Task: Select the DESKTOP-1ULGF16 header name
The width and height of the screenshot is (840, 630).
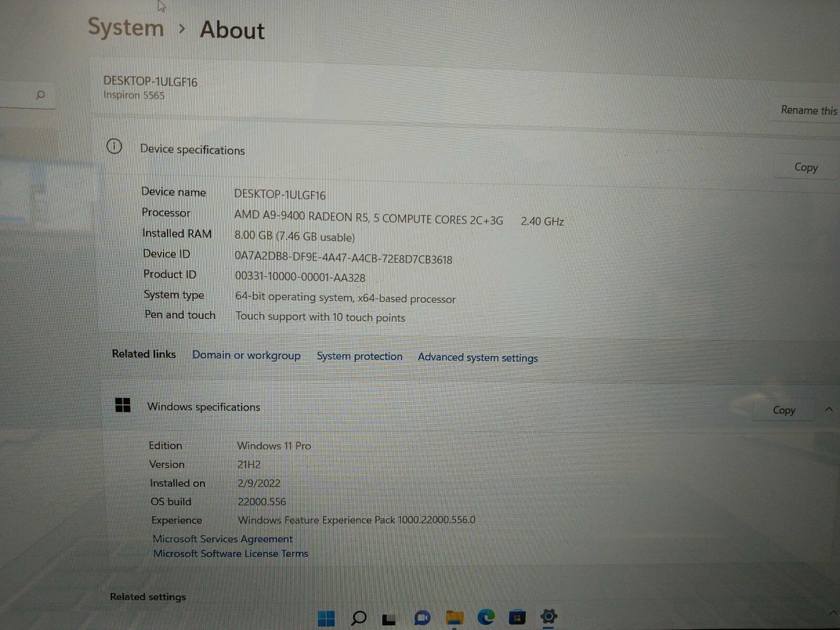Action: pos(150,81)
